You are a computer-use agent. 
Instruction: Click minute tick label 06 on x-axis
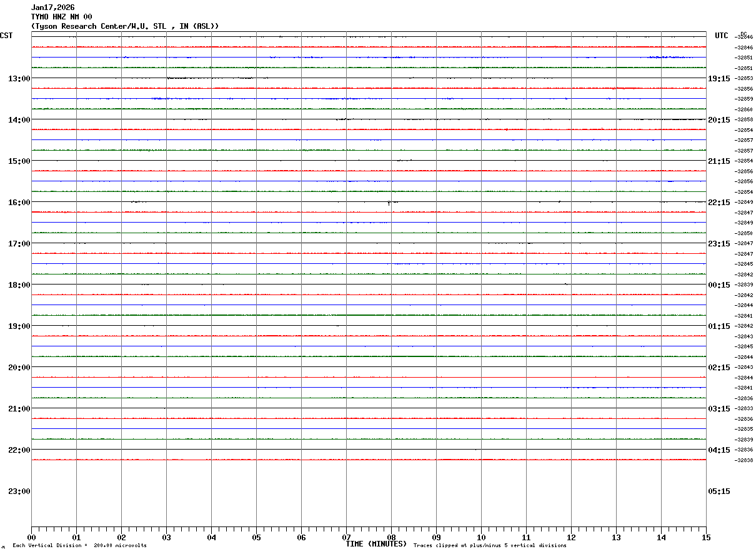(301, 538)
